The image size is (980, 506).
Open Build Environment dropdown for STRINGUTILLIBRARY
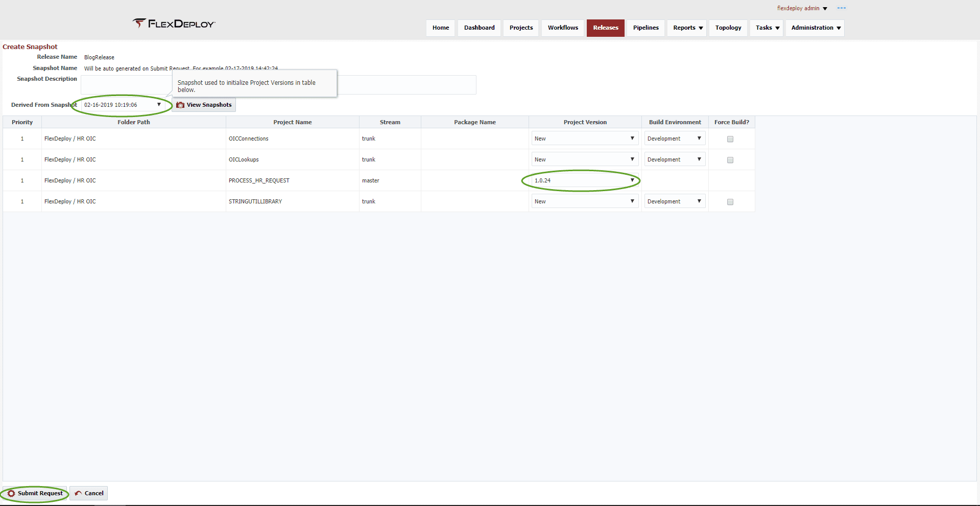[x=675, y=201]
